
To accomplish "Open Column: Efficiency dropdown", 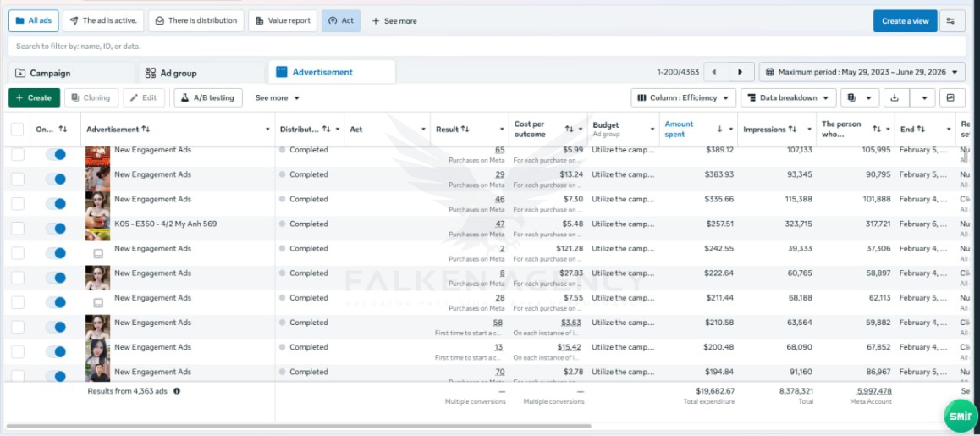I will point(683,97).
